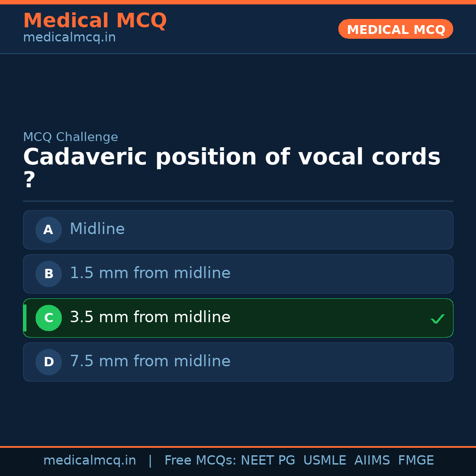Click the circular A option marker

tap(48, 230)
